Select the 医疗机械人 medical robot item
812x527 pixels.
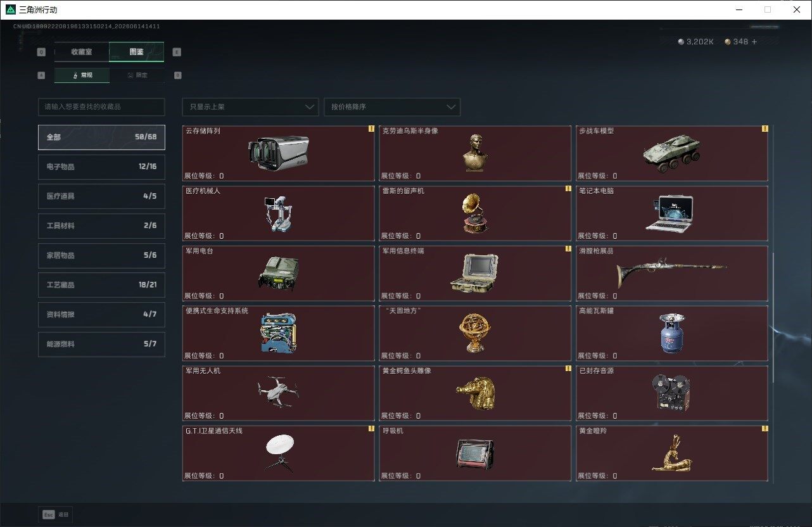(279, 213)
